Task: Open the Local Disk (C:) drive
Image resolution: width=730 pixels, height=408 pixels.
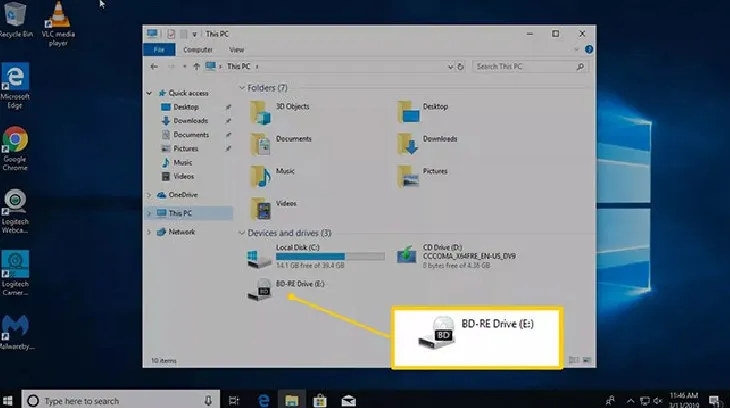Action: [x=258, y=258]
